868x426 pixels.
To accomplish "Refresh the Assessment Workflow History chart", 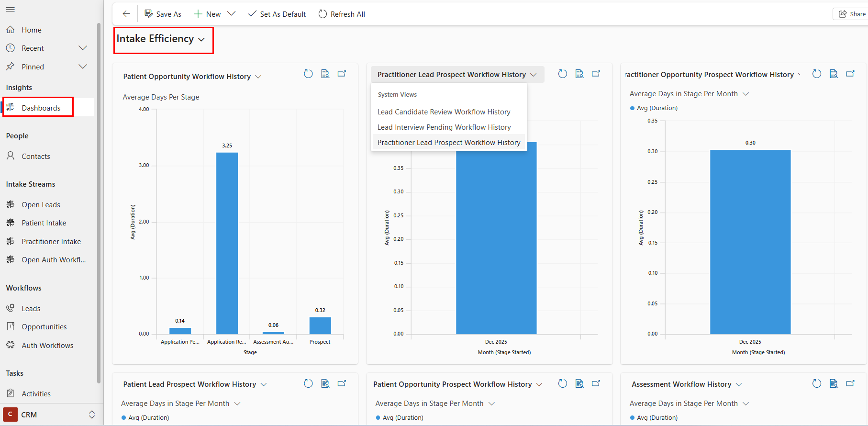I will point(817,383).
